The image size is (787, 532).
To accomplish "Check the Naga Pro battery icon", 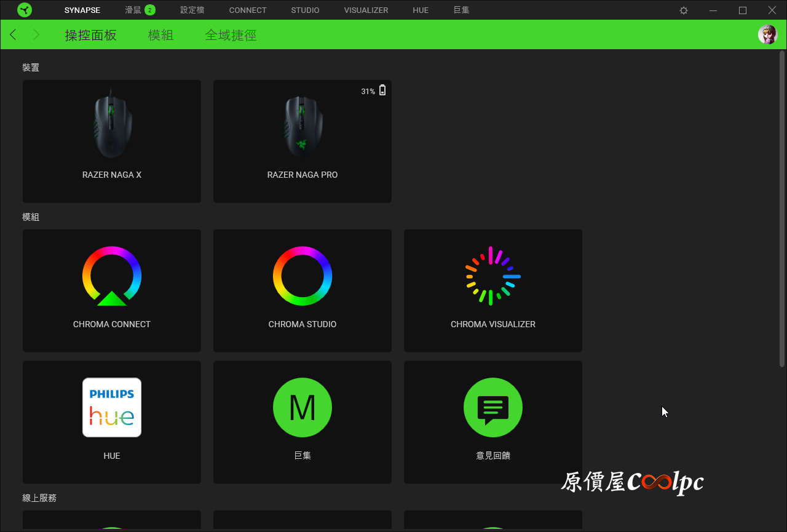I will [x=382, y=90].
